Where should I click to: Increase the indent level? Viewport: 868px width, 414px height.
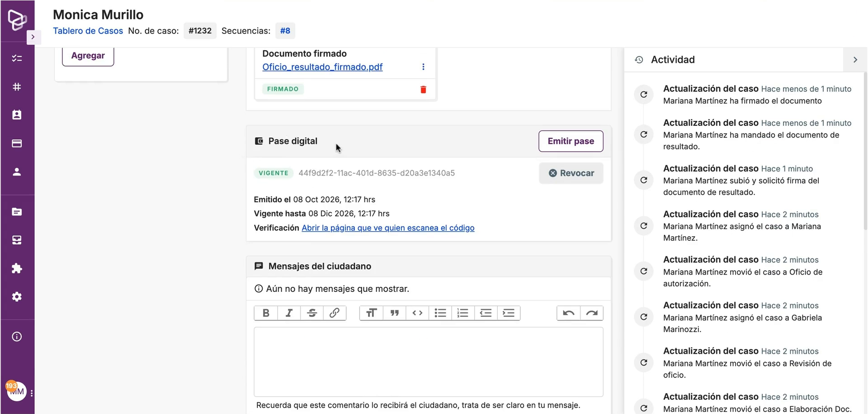tap(509, 313)
